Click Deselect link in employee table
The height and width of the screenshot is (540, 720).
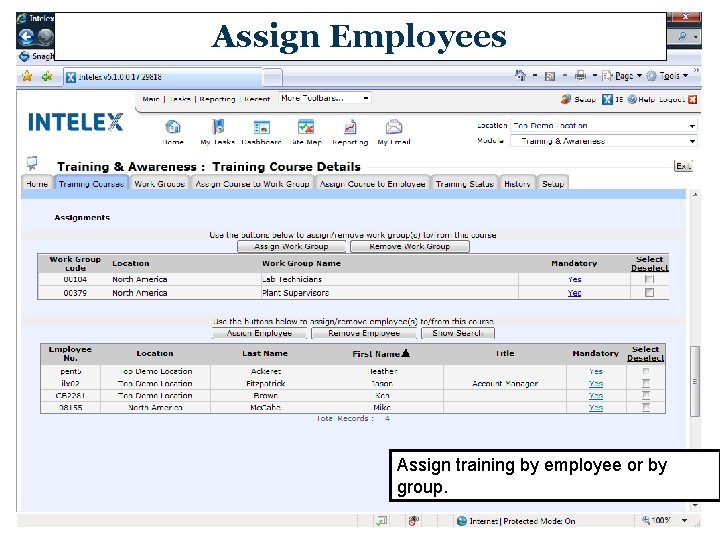645,358
